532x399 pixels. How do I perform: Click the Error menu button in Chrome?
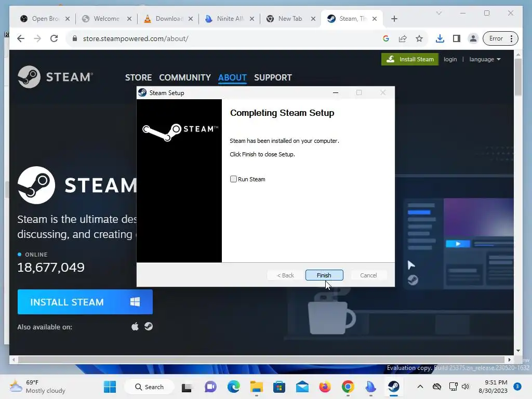pyautogui.click(x=500, y=38)
